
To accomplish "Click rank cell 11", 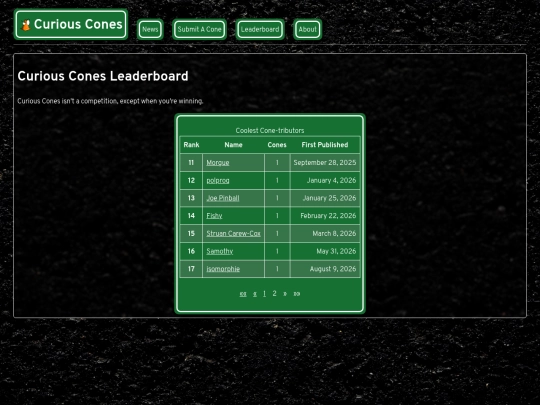I will (191, 163).
